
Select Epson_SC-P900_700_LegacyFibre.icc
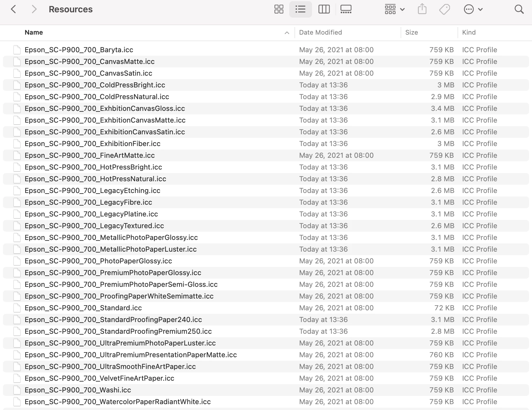tap(266, 202)
